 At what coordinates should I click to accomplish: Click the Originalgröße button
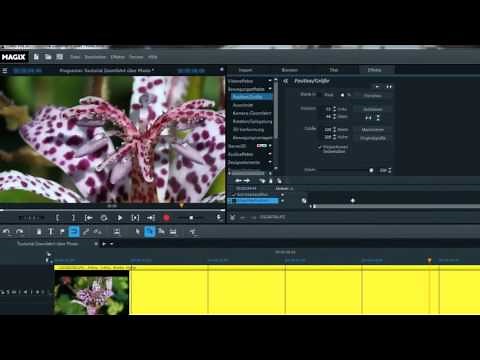pyautogui.click(x=373, y=138)
